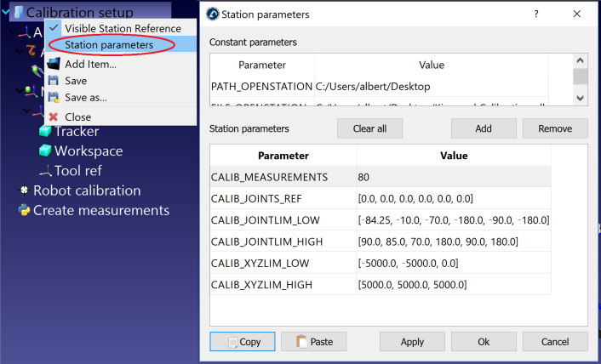Click the Add Item icon in menu
Image resolution: width=601 pixels, height=364 pixels.
pyautogui.click(x=54, y=64)
